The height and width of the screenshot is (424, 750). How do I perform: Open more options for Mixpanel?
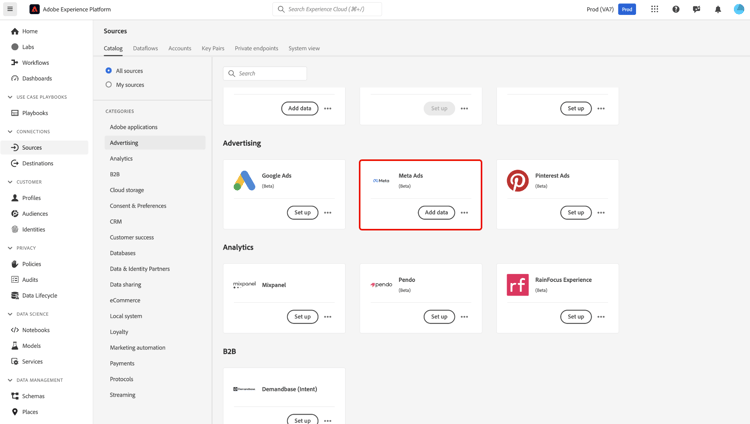click(x=328, y=317)
